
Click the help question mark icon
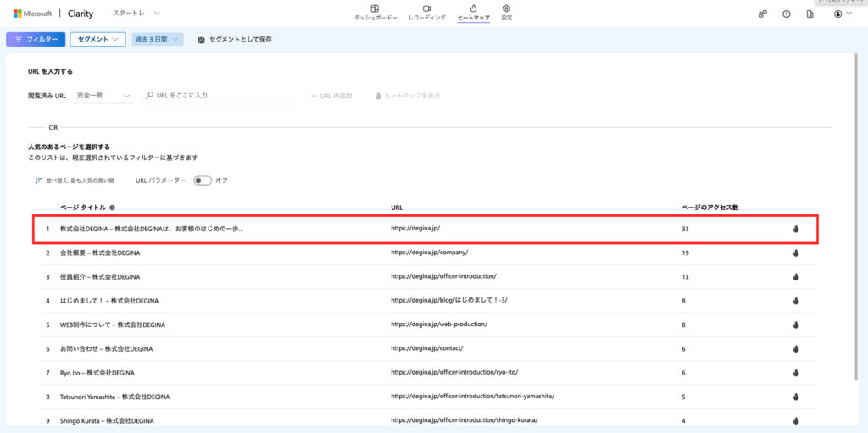click(x=786, y=14)
